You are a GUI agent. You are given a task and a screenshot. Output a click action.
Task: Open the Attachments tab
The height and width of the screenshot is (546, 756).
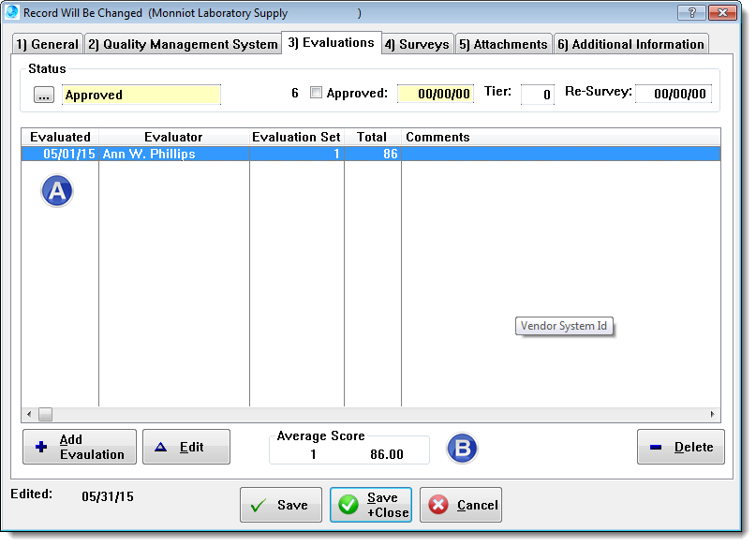pyautogui.click(x=503, y=44)
